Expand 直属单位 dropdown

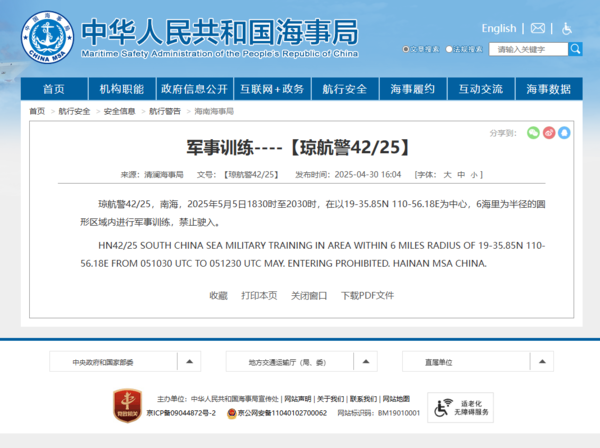click(478, 362)
